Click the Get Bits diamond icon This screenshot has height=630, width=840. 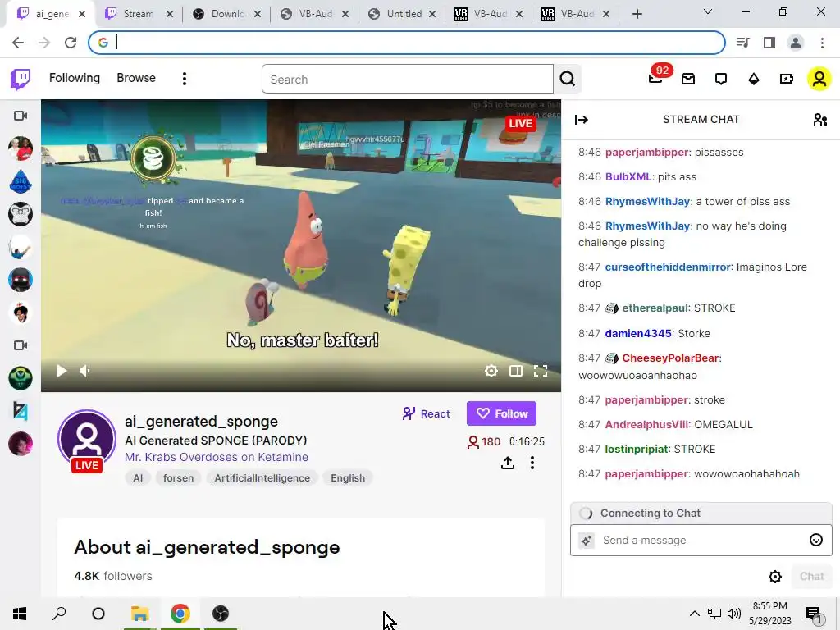click(754, 80)
